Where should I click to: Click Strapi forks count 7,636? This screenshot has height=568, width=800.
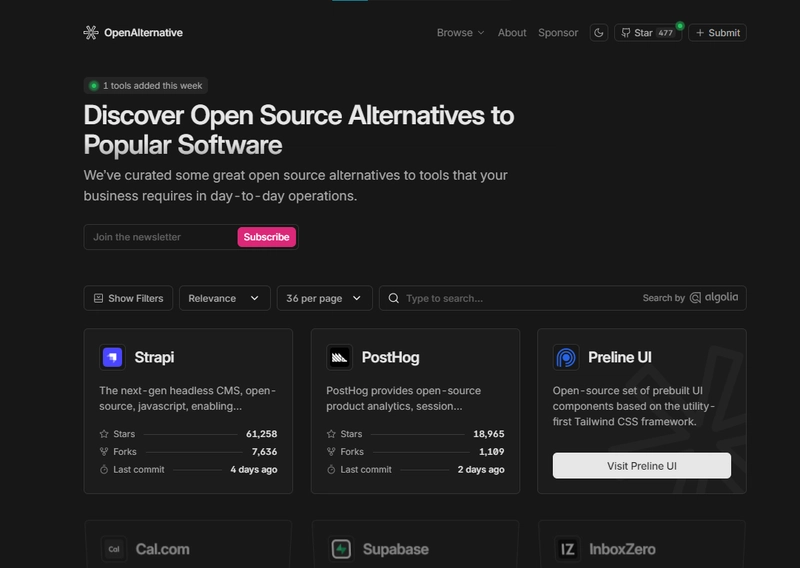click(264, 452)
